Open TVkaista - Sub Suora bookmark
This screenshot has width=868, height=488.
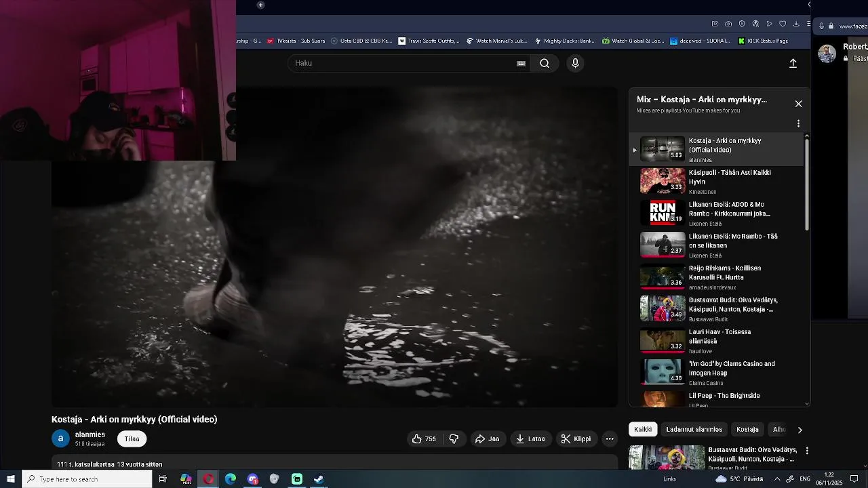click(x=296, y=41)
